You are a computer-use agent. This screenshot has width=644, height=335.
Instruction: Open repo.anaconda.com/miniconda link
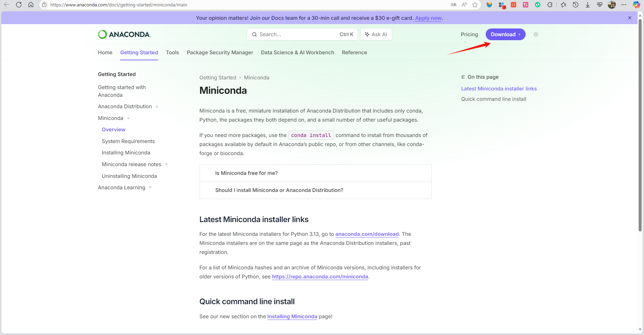[x=320, y=277]
